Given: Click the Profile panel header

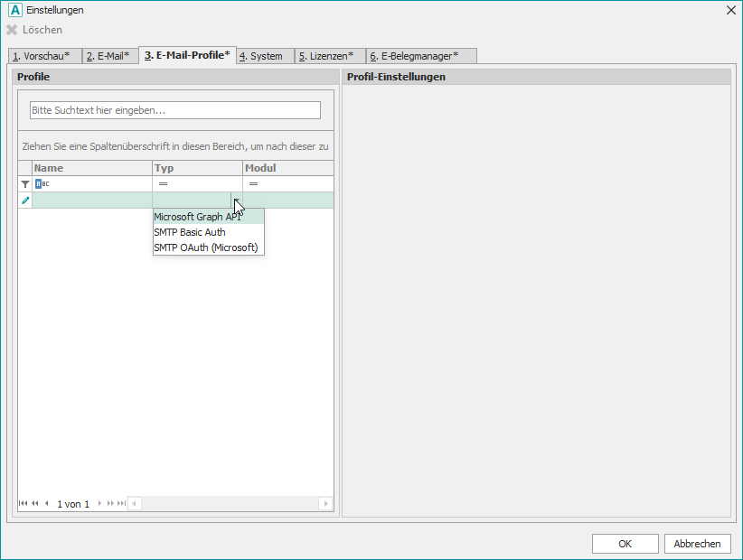Looking at the screenshot, I should [x=175, y=77].
